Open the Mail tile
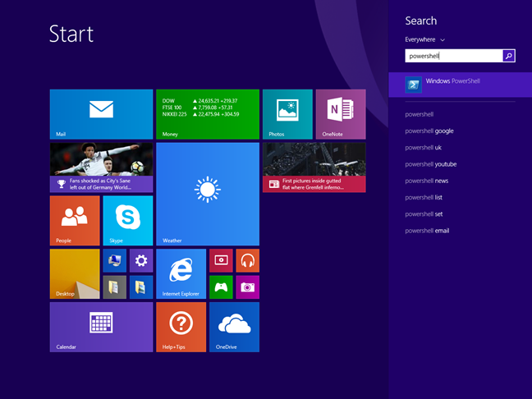This screenshot has height=399, width=532. [x=101, y=114]
